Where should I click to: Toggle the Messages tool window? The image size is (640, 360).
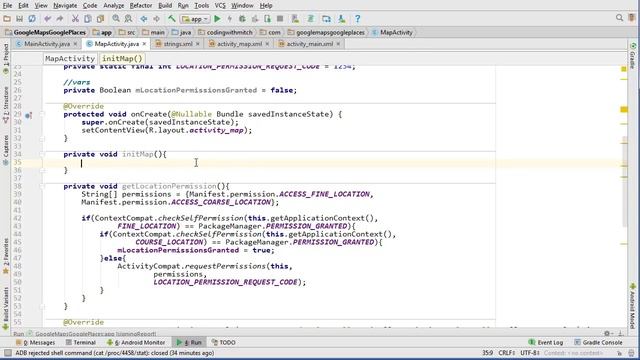click(x=35, y=342)
